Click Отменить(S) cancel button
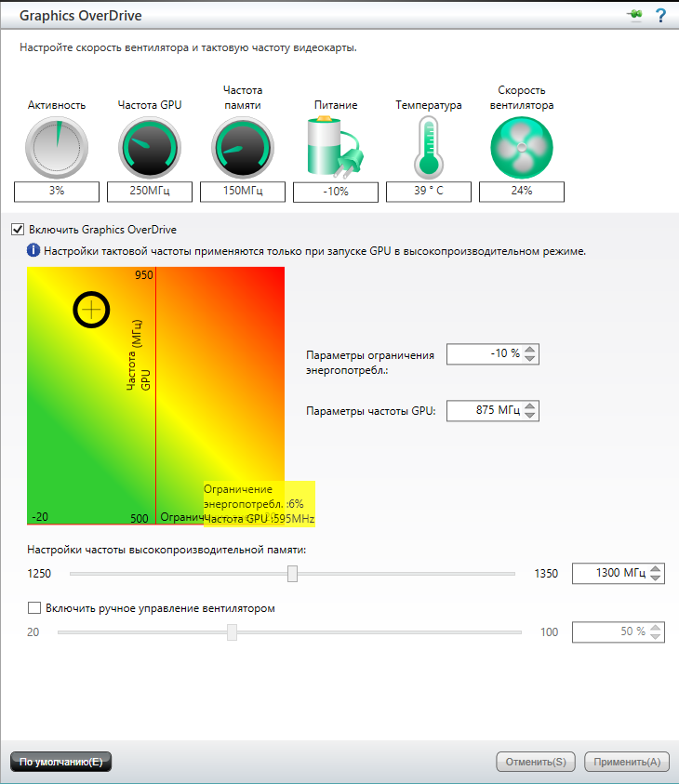 pyautogui.click(x=536, y=762)
